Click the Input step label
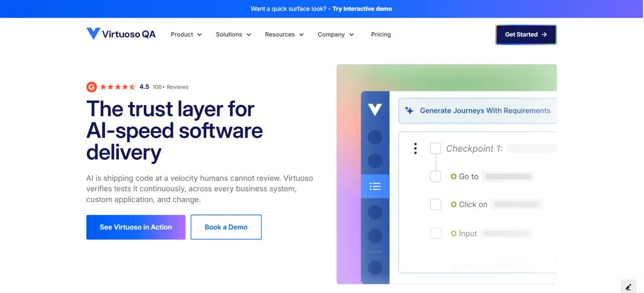This screenshot has height=293, width=644. [468, 233]
